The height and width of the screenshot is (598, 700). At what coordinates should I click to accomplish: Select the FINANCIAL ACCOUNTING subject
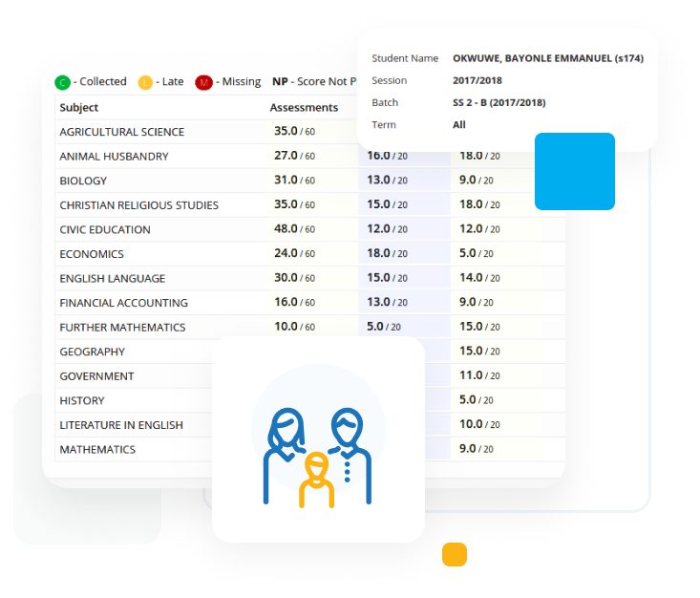pyautogui.click(x=309, y=303)
